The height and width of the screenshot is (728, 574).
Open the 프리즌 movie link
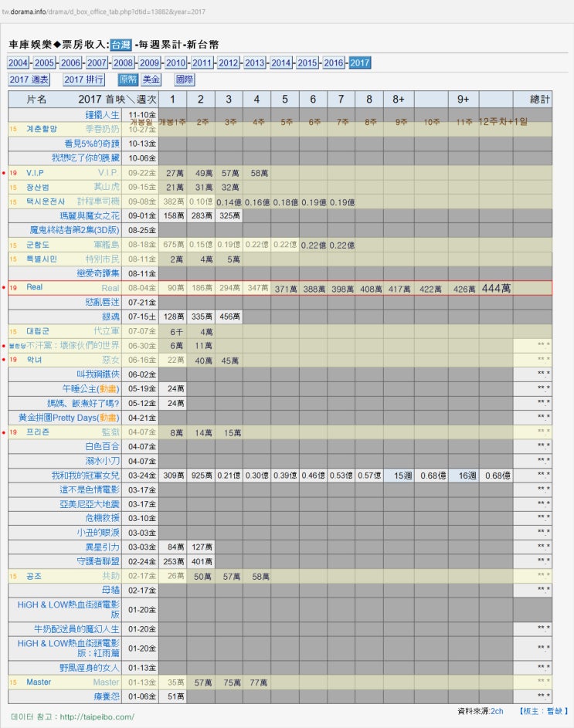click(x=38, y=432)
